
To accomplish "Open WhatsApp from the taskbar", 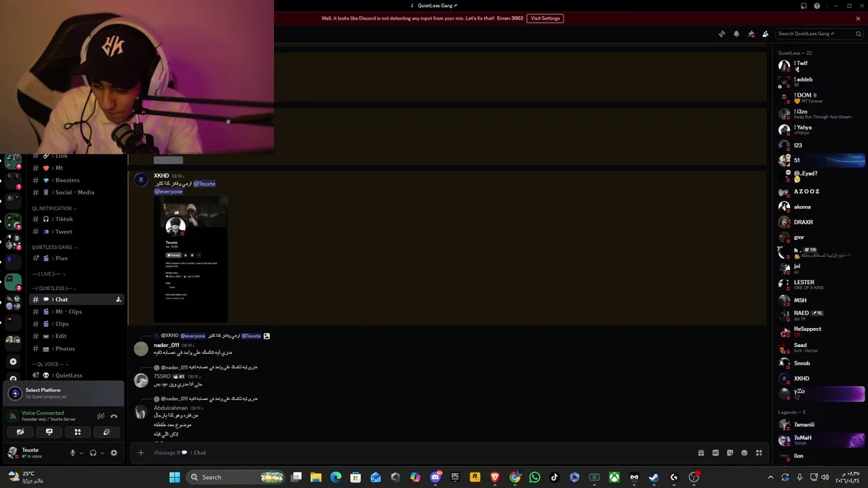I will point(535,477).
